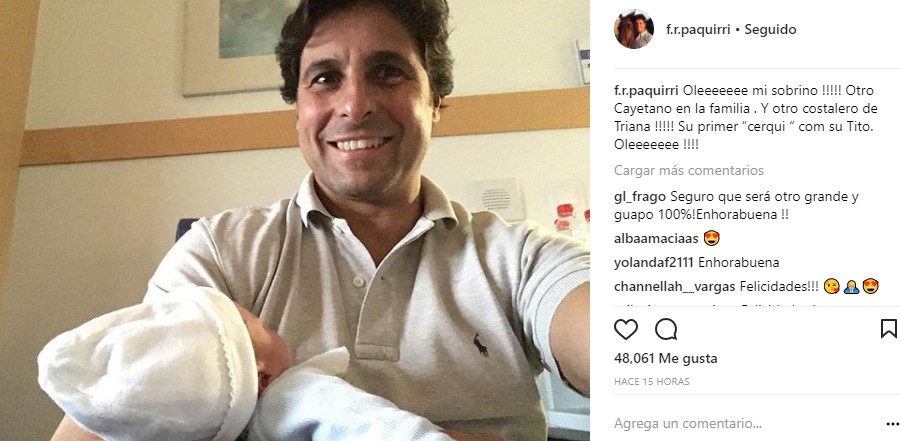Open the yolandaf2111 commenter profile
The image size is (901, 441).
coord(653,263)
